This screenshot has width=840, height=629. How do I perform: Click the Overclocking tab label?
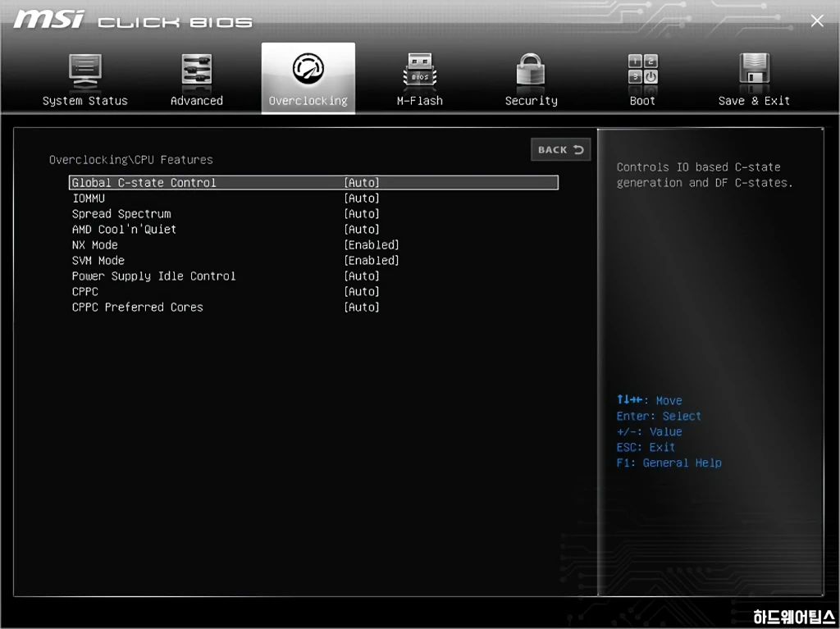308,101
